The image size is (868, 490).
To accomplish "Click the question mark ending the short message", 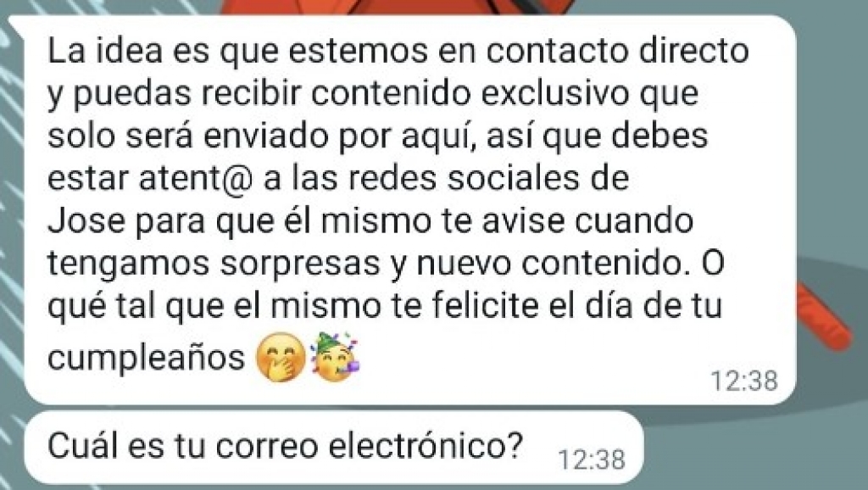I will (515, 444).
